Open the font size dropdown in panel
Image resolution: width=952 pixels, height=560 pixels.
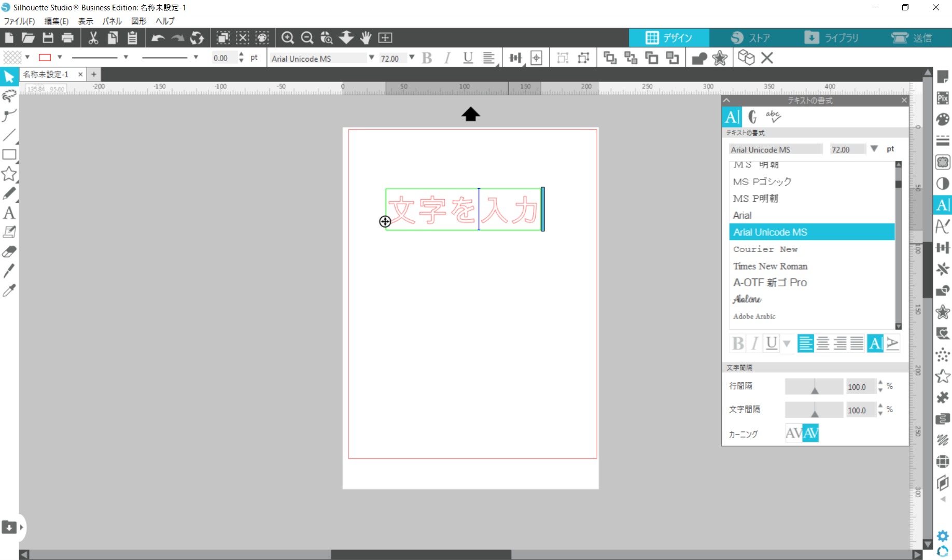pos(874,149)
